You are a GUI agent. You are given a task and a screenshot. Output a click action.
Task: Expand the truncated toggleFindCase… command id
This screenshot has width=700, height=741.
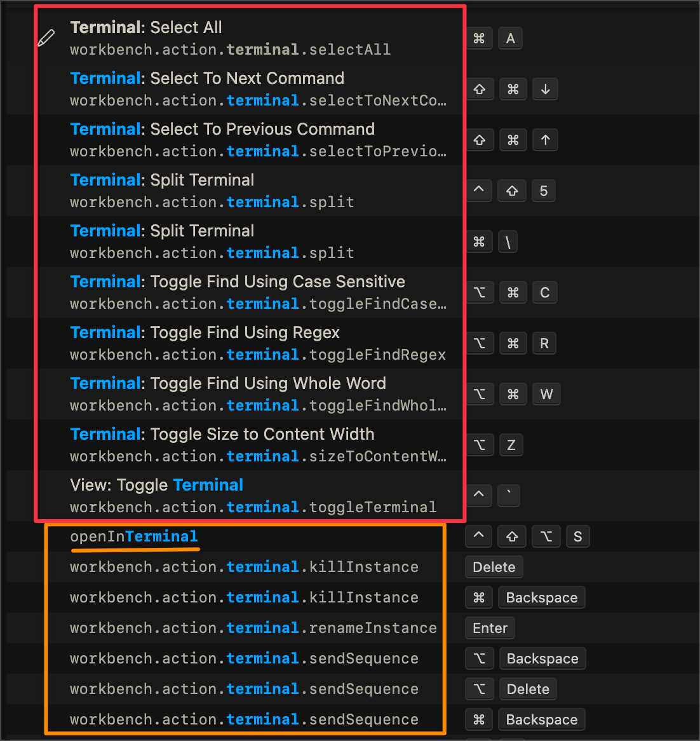[x=259, y=304]
